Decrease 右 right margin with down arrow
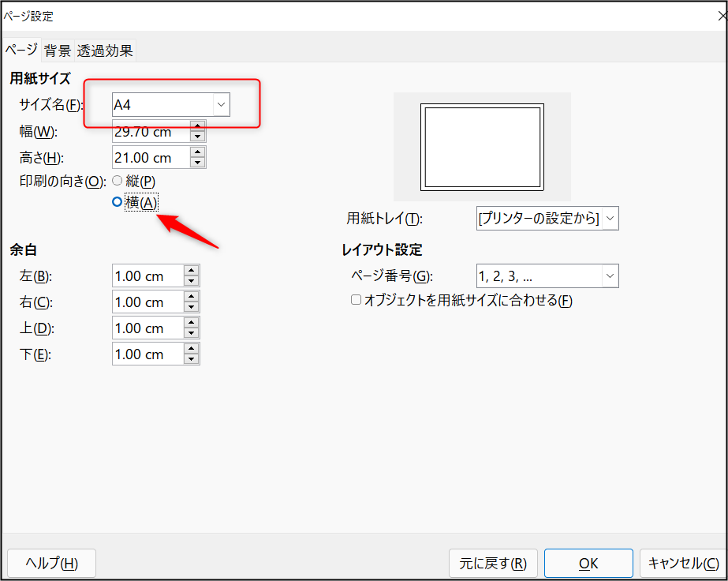 pyautogui.click(x=192, y=307)
